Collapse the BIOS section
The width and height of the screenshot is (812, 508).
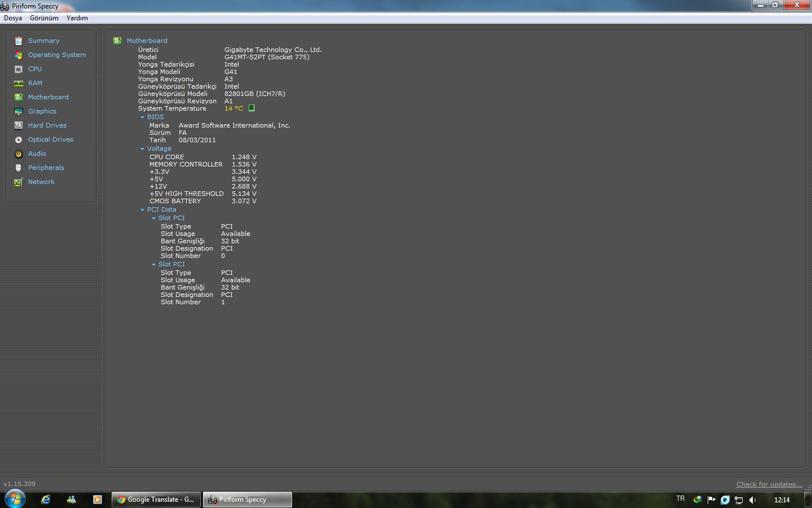pyautogui.click(x=142, y=117)
